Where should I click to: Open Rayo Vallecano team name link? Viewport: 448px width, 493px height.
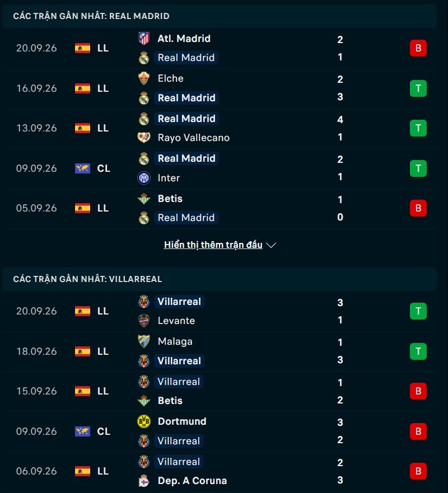[x=194, y=138]
